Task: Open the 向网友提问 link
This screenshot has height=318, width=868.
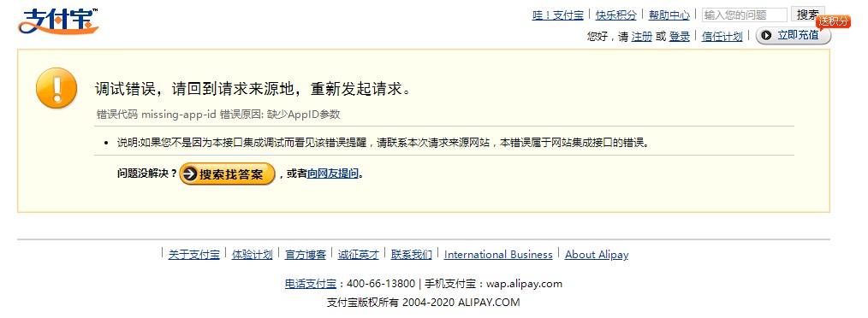Action: (x=333, y=174)
